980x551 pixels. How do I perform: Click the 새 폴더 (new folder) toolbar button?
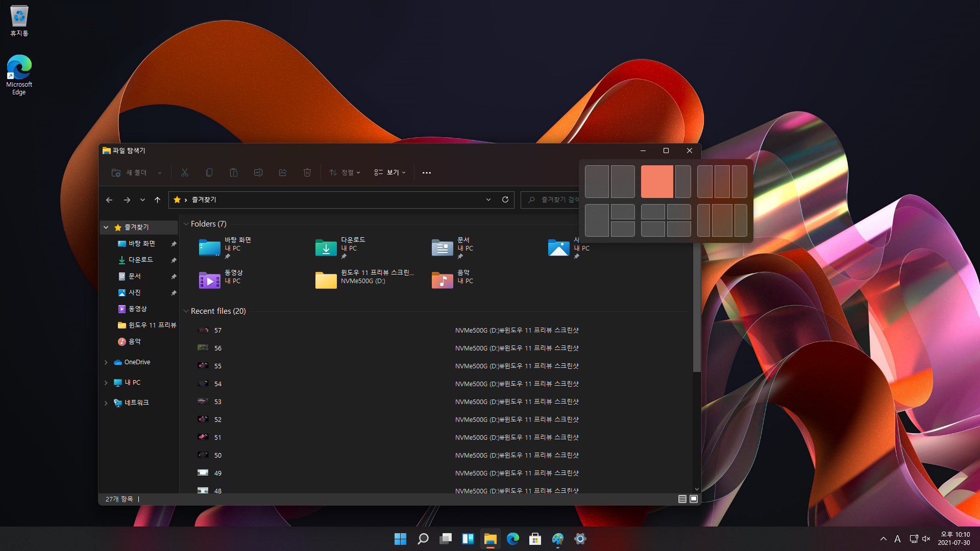coord(129,173)
